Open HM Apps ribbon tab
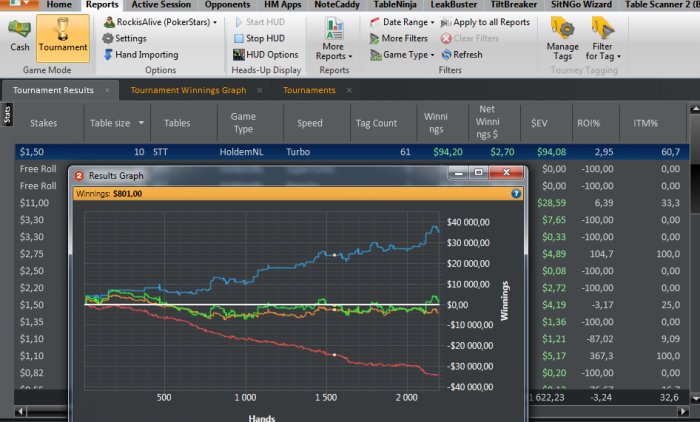The width and height of the screenshot is (700, 422). tap(283, 5)
